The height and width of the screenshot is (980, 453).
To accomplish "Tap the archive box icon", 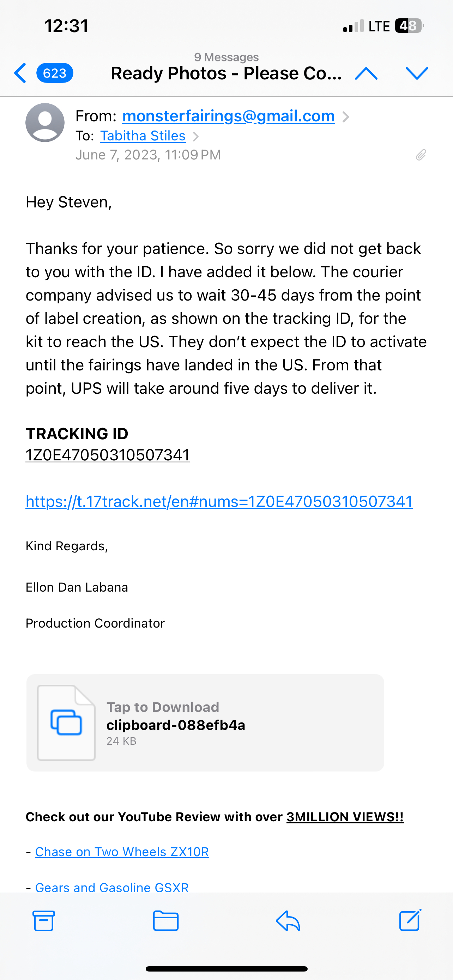I will [44, 921].
